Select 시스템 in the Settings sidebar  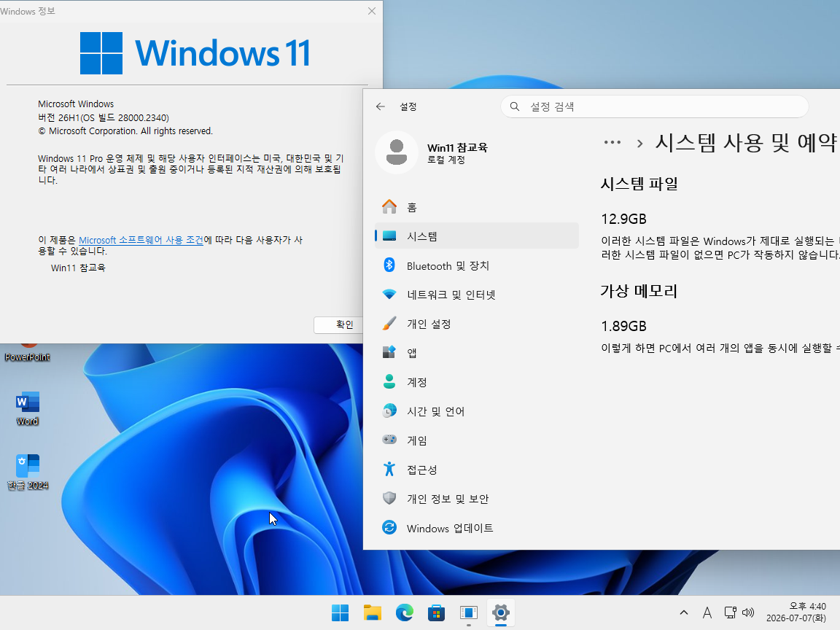pos(477,236)
